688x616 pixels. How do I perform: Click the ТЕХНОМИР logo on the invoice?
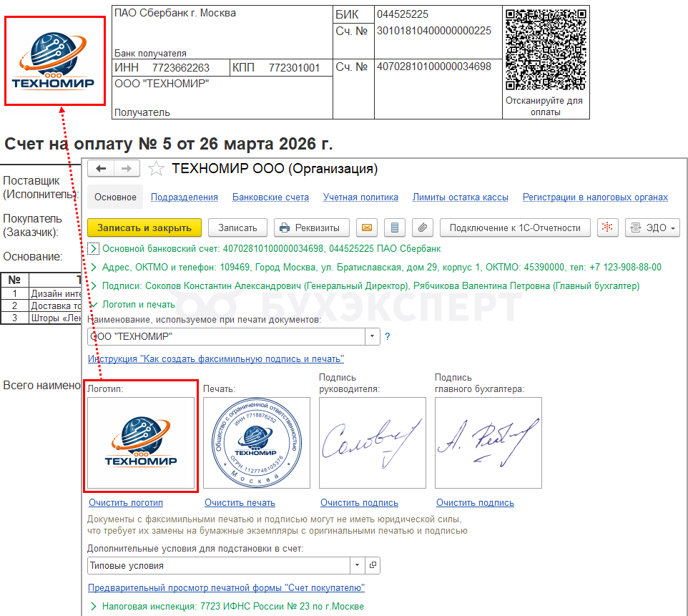(55, 61)
